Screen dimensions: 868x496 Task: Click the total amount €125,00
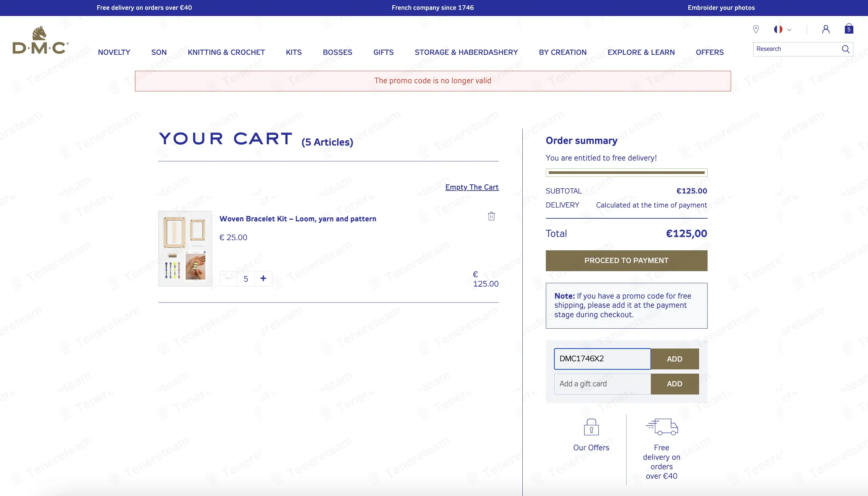(x=686, y=233)
